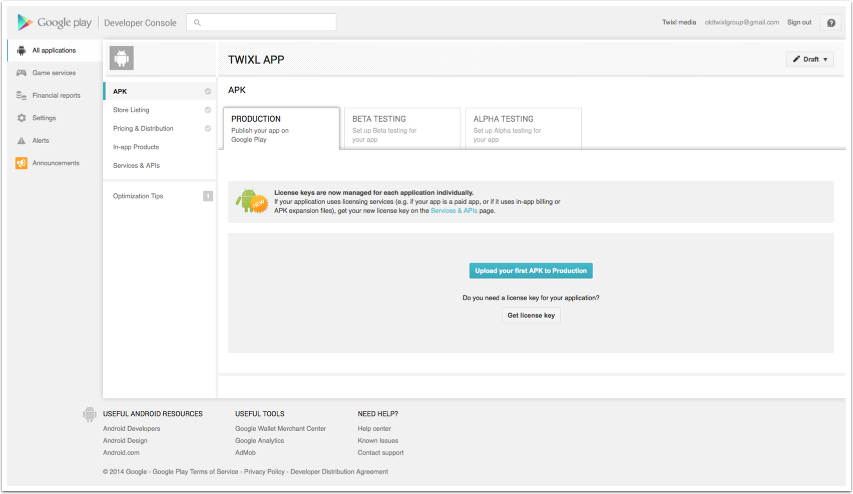Select the Production tab
Viewport: 853px width, 494px height.
281,128
